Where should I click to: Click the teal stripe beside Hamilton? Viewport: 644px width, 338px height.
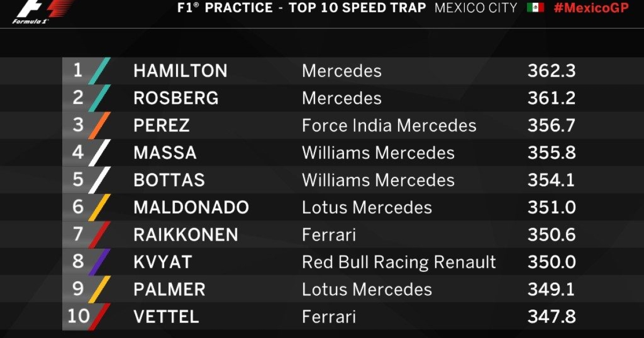point(99,71)
